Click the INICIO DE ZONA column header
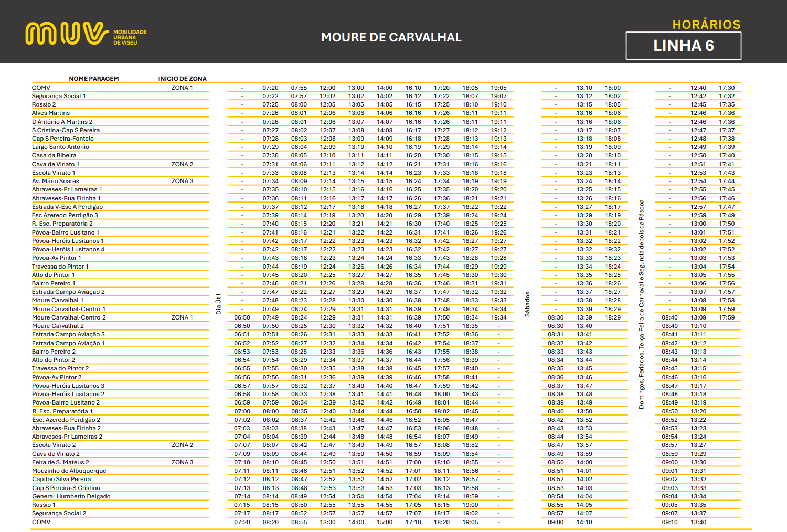The width and height of the screenshot is (787, 532). (x=182, y=79)
